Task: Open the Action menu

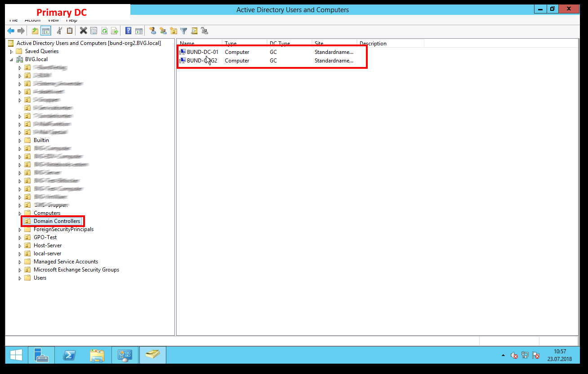Action: tap(32, 20)
